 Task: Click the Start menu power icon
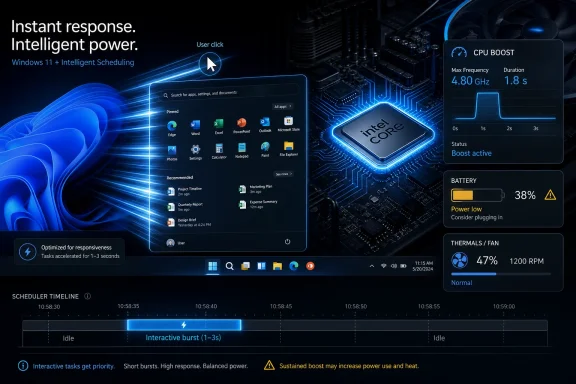(287, 241)
